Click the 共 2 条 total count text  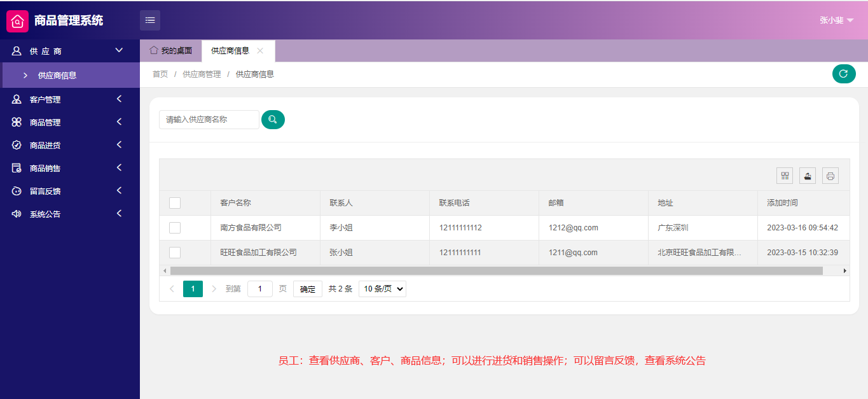tap(340, 289)
